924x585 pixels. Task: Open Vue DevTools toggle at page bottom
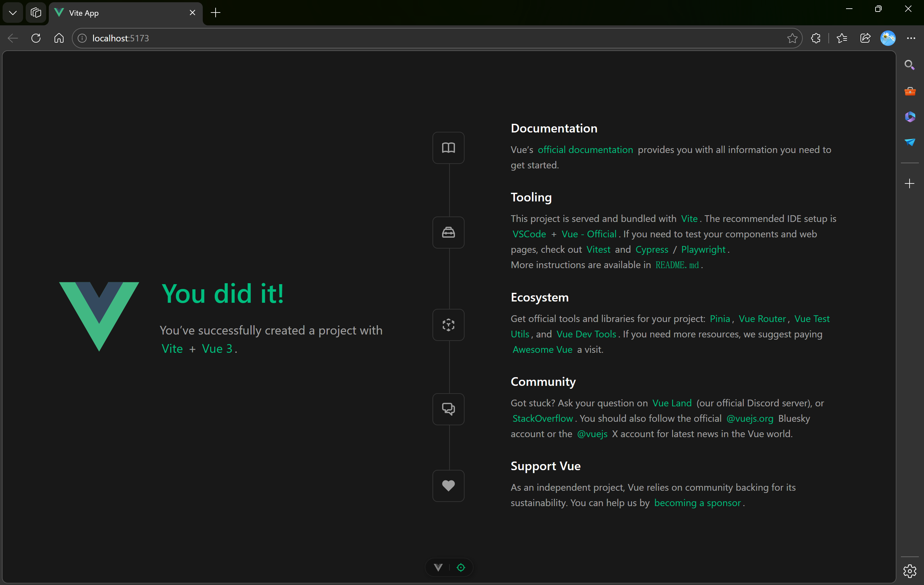438,567
